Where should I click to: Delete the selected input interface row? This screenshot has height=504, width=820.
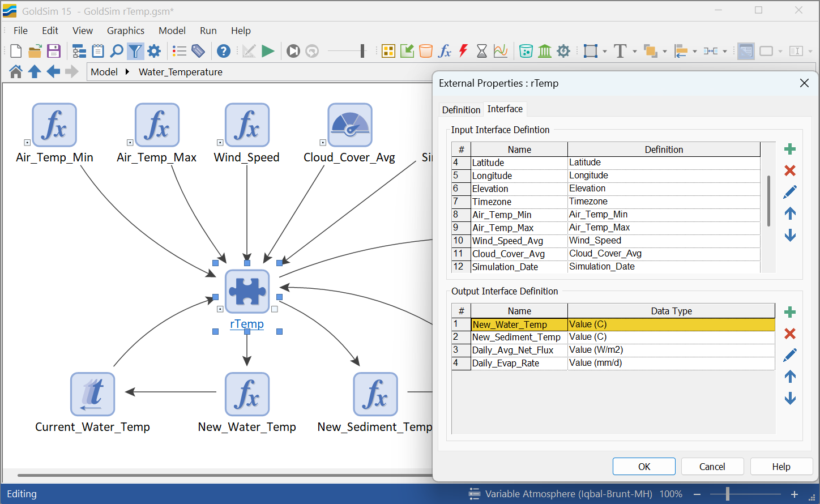pos(790,170)
